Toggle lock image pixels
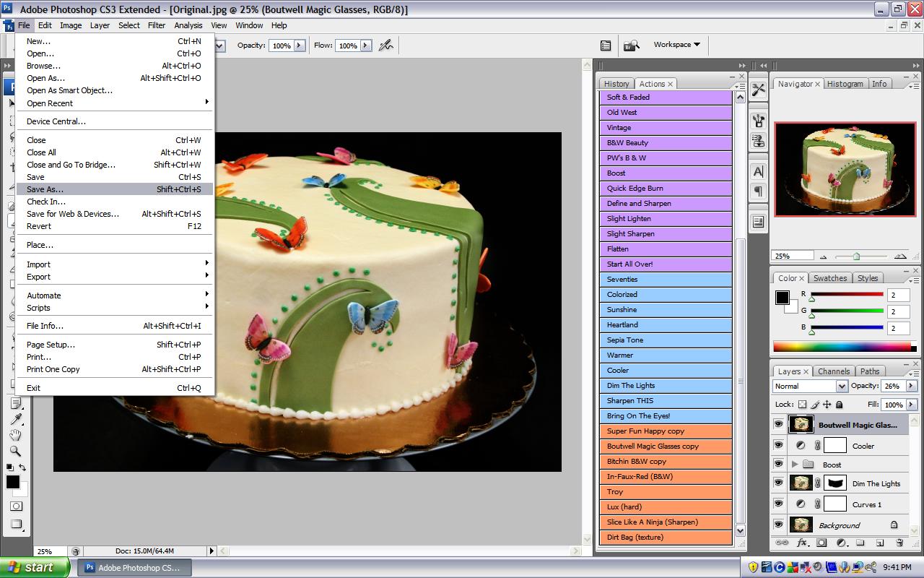Viewport: 924px width, 578px height. pos(815,405)
